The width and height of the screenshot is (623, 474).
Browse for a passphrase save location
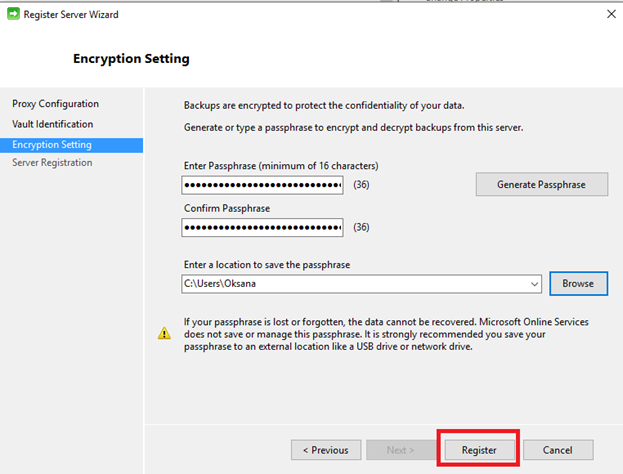click(x=577, y=284)
